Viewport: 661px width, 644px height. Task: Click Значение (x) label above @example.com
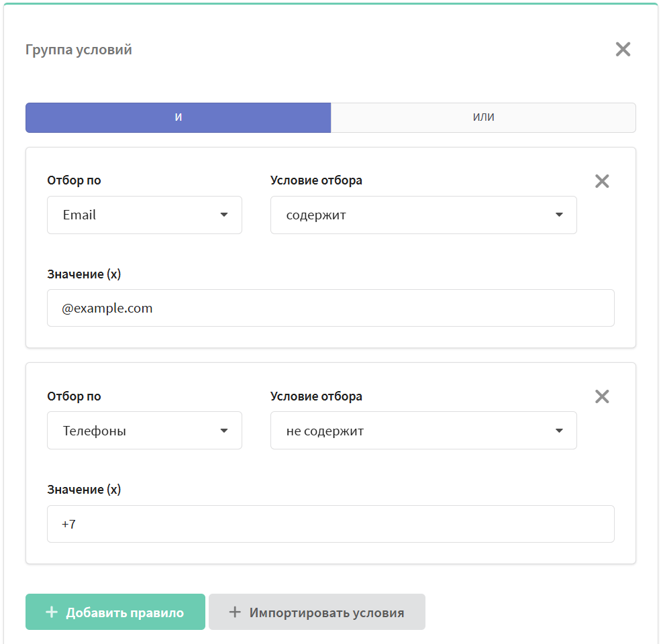click(84, 274)
